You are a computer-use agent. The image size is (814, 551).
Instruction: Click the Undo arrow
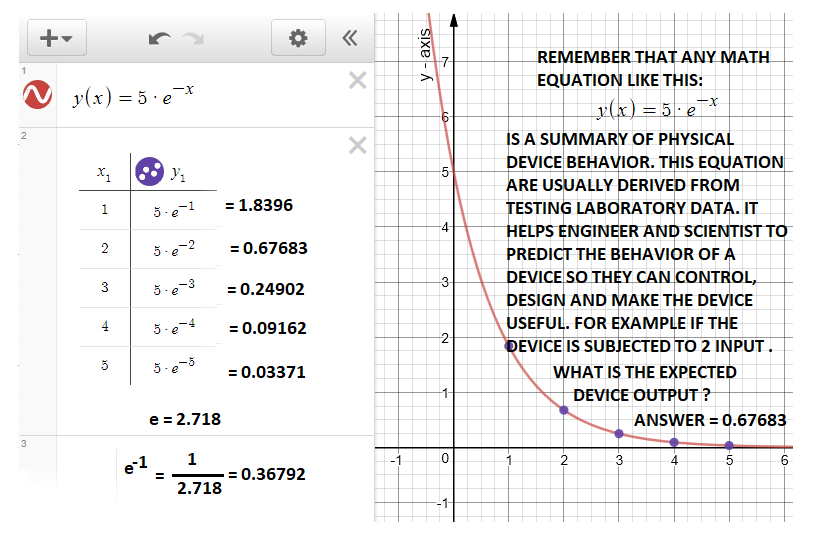[x=159, y=38]
